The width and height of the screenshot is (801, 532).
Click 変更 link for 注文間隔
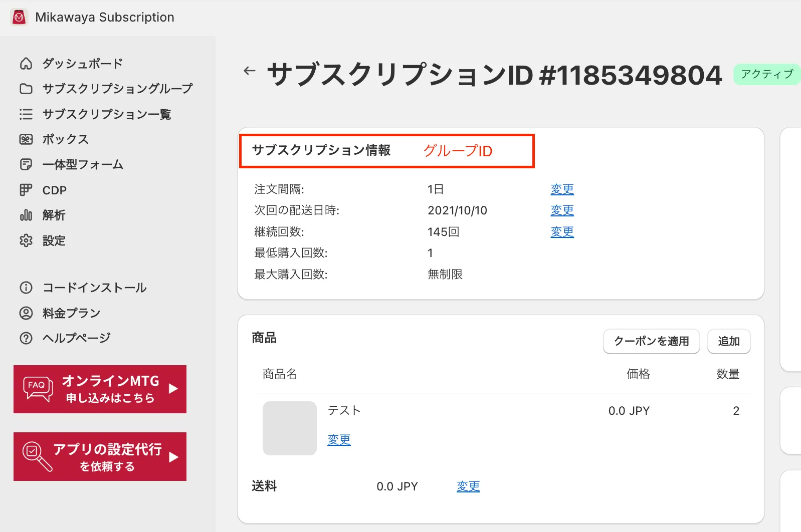point(562,189)
